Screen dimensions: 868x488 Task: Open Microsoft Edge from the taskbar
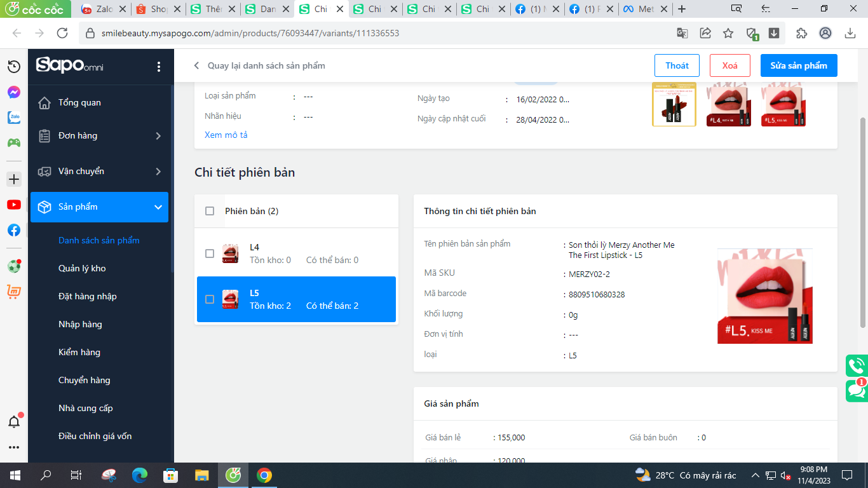tap(140, 475)
